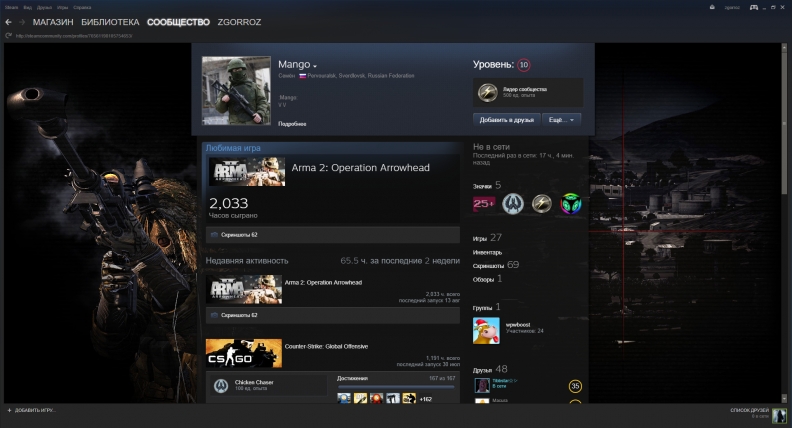Click the Community Leader badge icon

[x=487, y=92]
